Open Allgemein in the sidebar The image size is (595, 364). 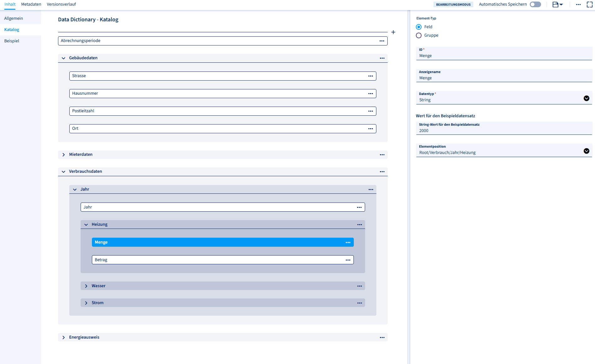(20, 18)
